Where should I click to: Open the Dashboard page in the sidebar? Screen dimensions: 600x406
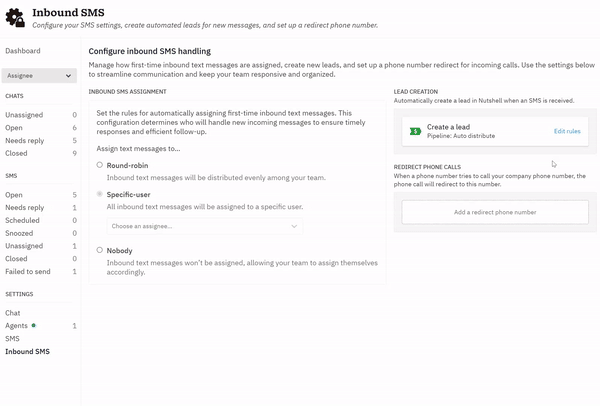point(23,50)
